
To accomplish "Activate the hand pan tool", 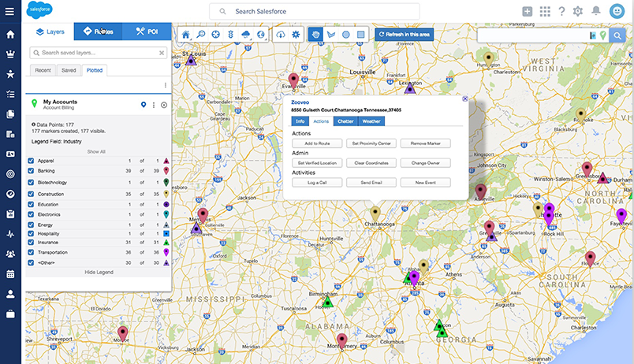I will click(x=315, y=35).
